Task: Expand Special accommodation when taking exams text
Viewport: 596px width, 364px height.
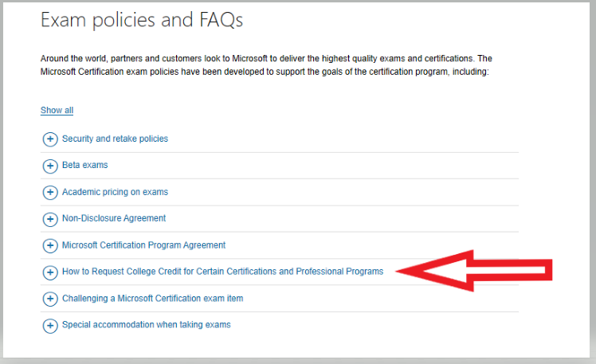Action: (x=147, y=324)
